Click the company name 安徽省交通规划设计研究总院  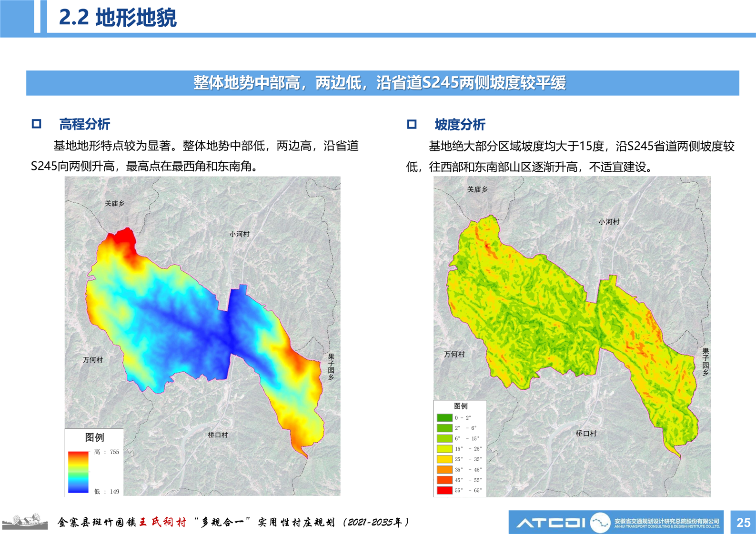pyautogui.click(x=667, y=521)
